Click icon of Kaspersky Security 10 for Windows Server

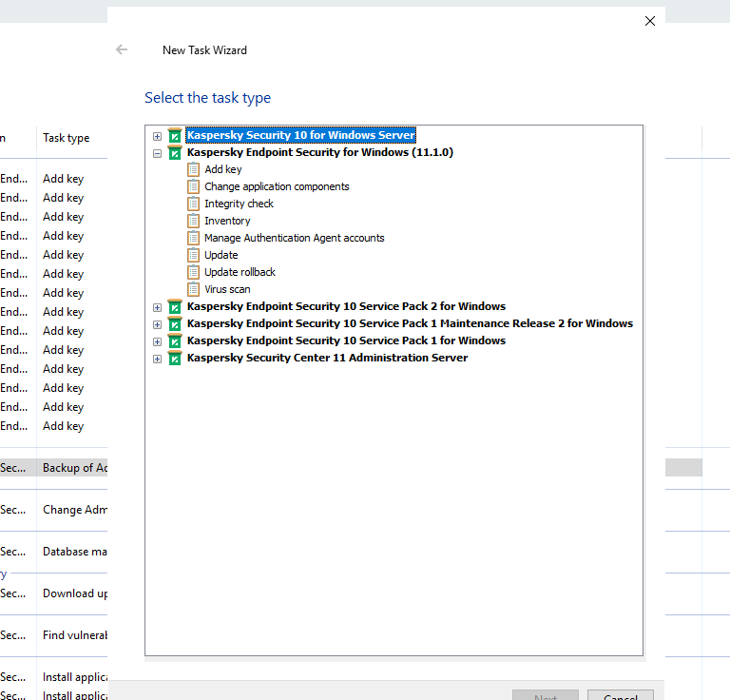(175, 135)
